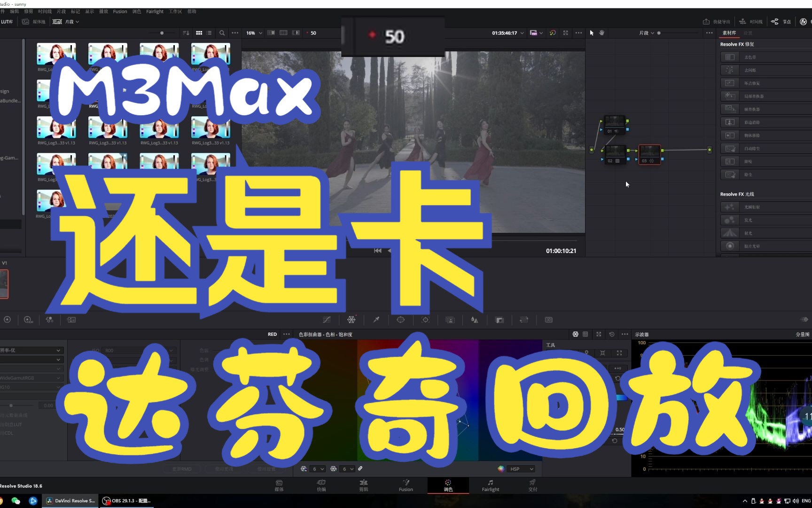Open the hue resolution 6 dropdown
This screenshot has height=508, width=812.
(x=319, y=469)
